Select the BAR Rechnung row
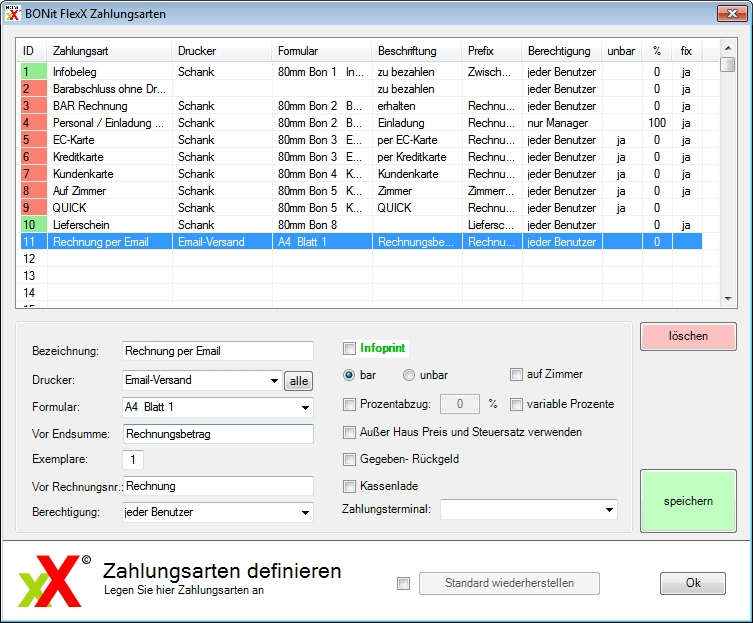The image size is (753, 623). click(x=361, y=106)
